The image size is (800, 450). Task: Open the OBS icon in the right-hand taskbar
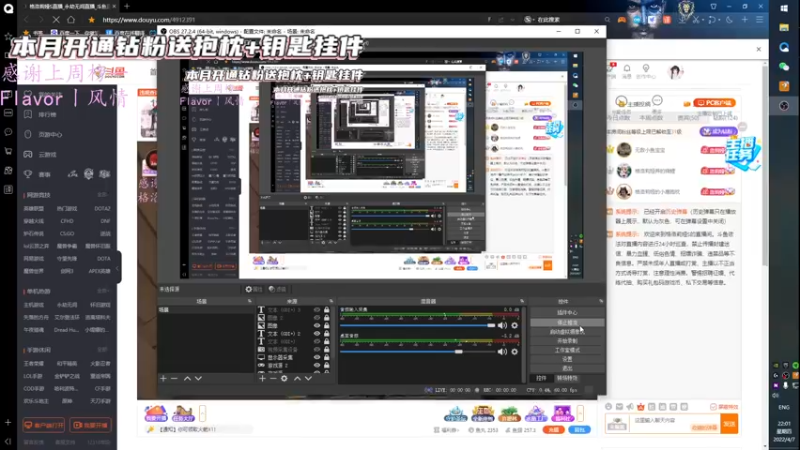784,106
